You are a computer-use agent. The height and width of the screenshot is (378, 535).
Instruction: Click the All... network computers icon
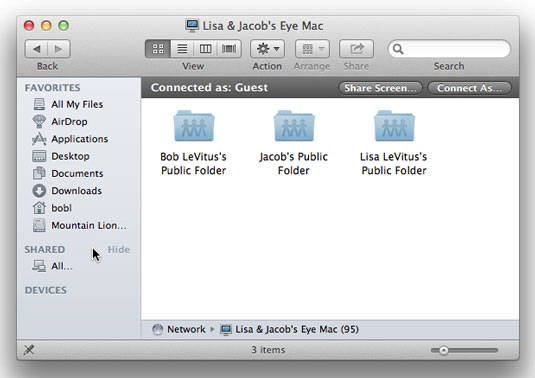coord(39,266)
